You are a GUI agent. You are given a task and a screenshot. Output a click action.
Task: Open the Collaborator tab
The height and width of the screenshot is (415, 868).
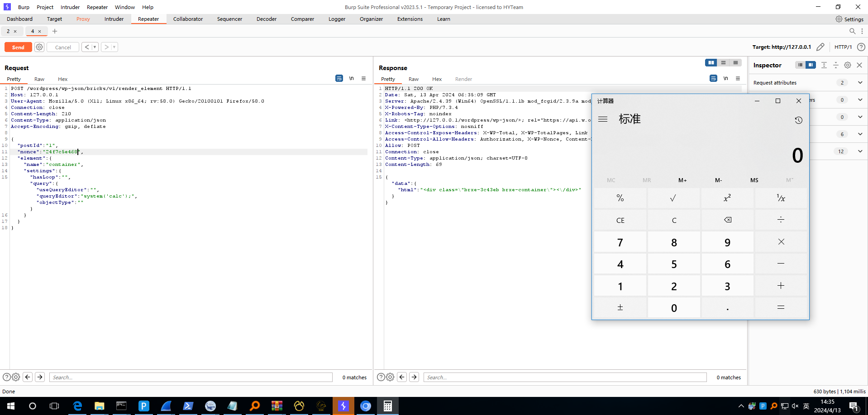click(188, 19)
